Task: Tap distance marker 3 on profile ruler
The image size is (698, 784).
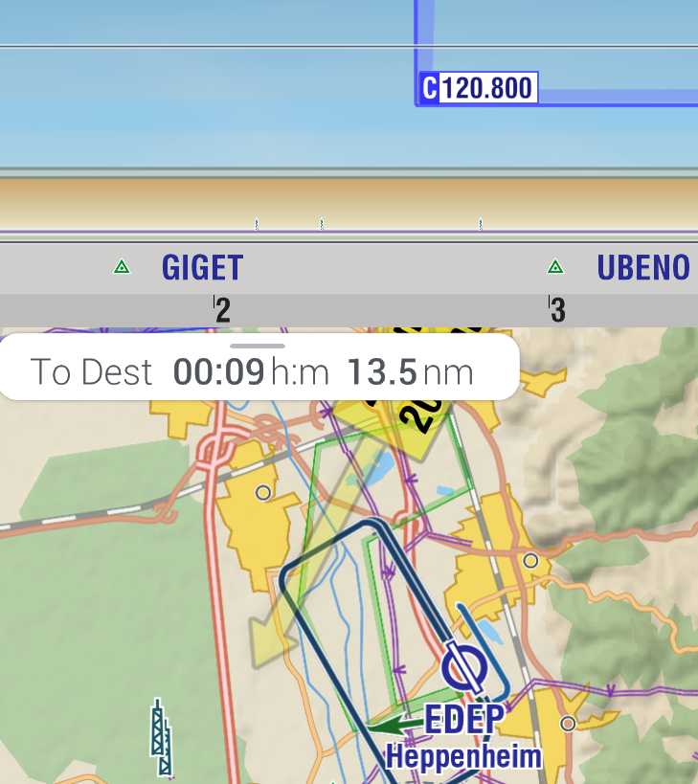Action: (556, 310)
